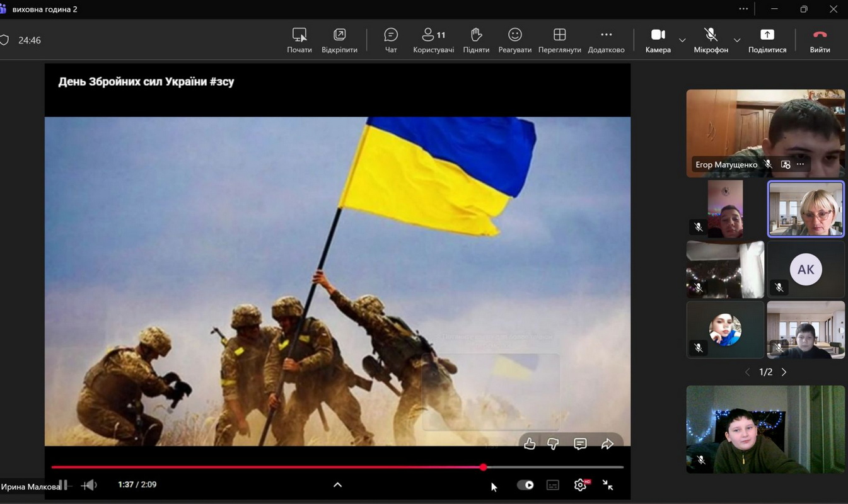Show the Користувачі participants list

(433, 40)
